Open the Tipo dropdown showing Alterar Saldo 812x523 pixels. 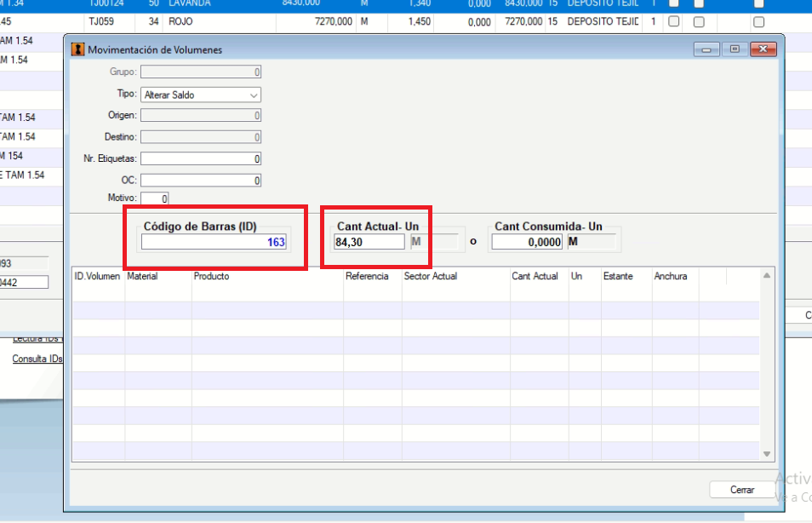click(x=200, y=95)
